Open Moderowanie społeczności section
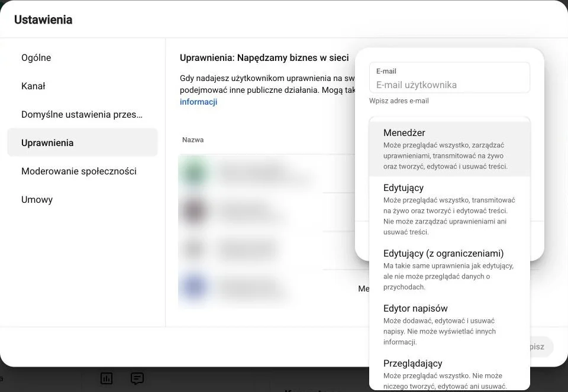Screen dimensions: 568x392 coord(83,171)
